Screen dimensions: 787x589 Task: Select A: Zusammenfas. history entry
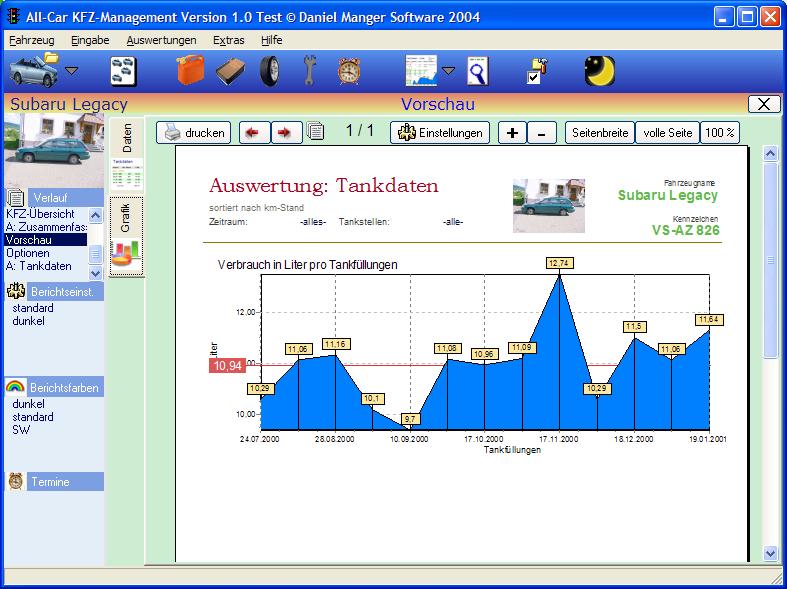[x=46, y=227]
